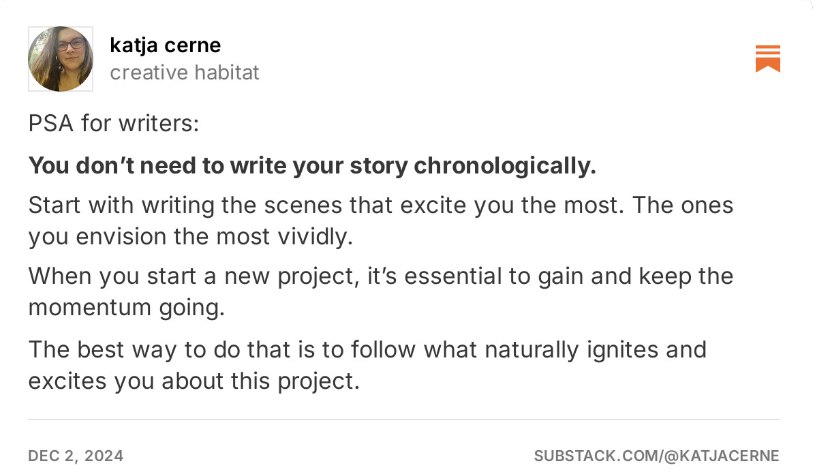Click the author name katja cerne
Image resolution: width=816 pixels, height=476 pixels.
[x=165, y=45]
